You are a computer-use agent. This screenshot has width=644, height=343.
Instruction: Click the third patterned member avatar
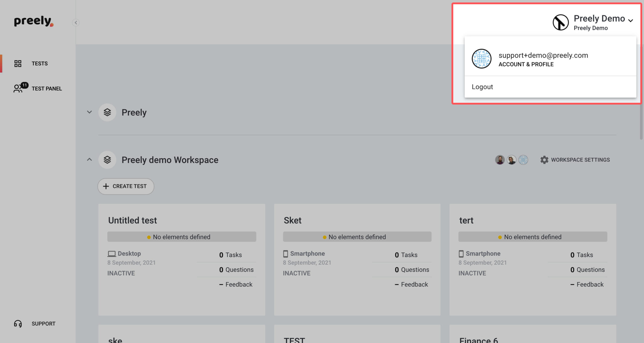(523, 160)
